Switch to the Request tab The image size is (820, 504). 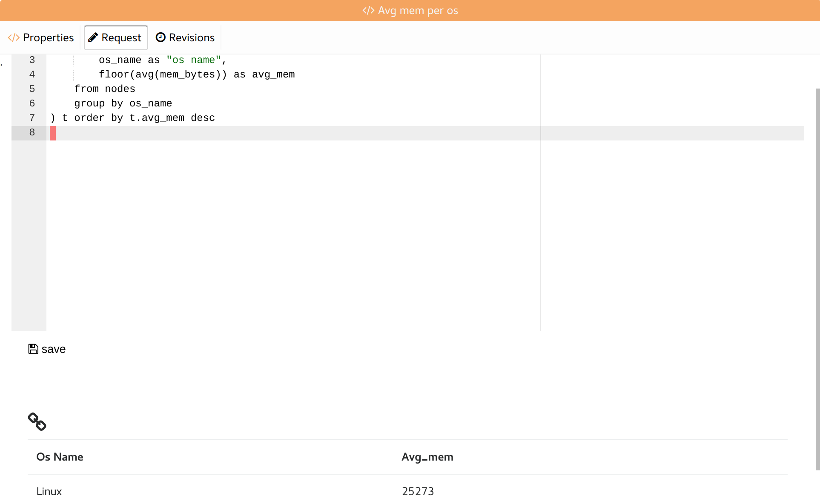pyautogui.click(x=116, y=37)
